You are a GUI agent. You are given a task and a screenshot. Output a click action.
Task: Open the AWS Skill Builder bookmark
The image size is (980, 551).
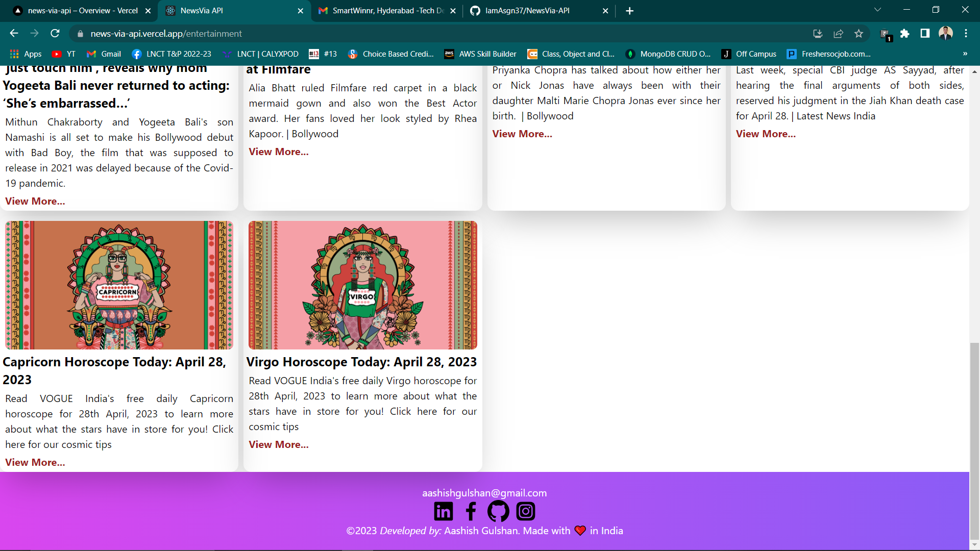[x=480, y=54]
